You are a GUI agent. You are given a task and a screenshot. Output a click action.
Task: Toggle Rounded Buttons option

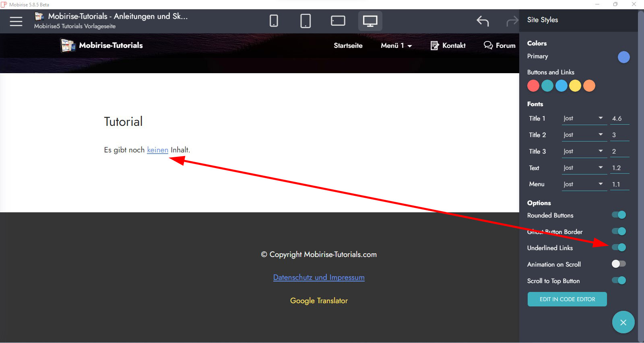(x=619, y=215)
